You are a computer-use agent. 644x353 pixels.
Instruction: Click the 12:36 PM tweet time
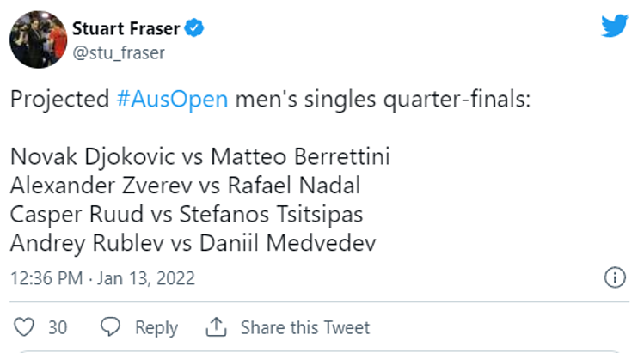45,279
